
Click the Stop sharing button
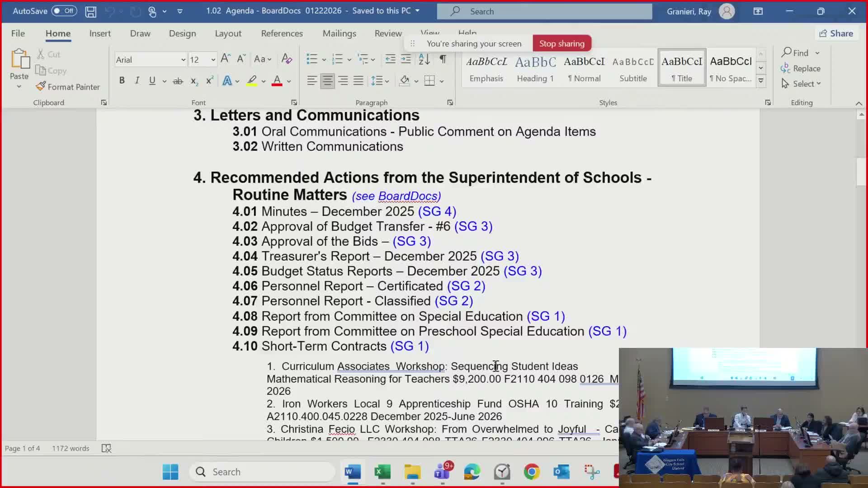tap(561, 43)
